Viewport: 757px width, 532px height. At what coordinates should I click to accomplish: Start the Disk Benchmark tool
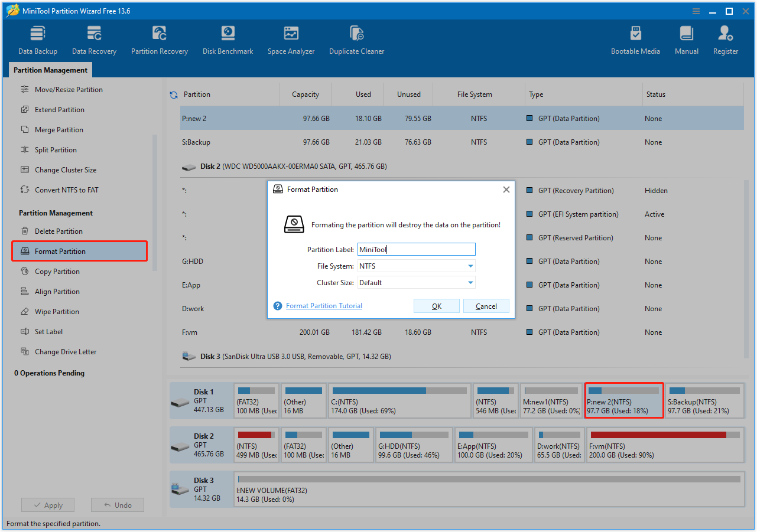(228, 40)
